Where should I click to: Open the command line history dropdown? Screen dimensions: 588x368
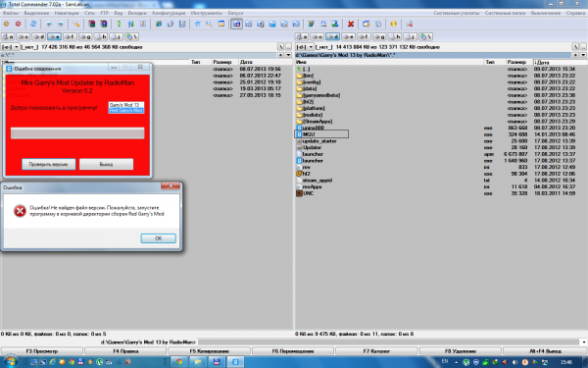click(x=584, y=342)
